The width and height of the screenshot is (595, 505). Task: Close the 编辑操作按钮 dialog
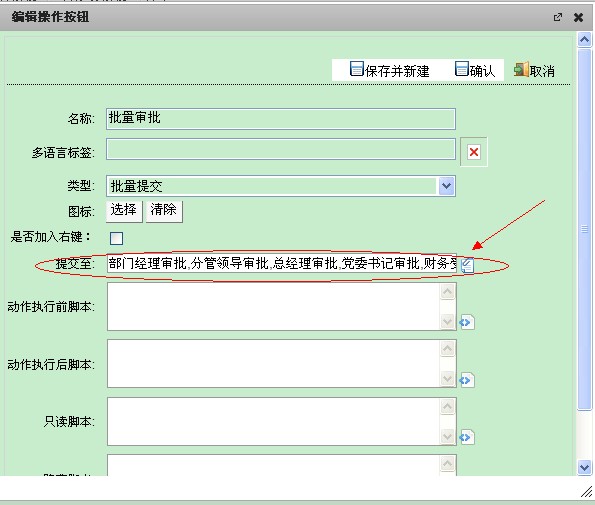[x=578, y=17]
